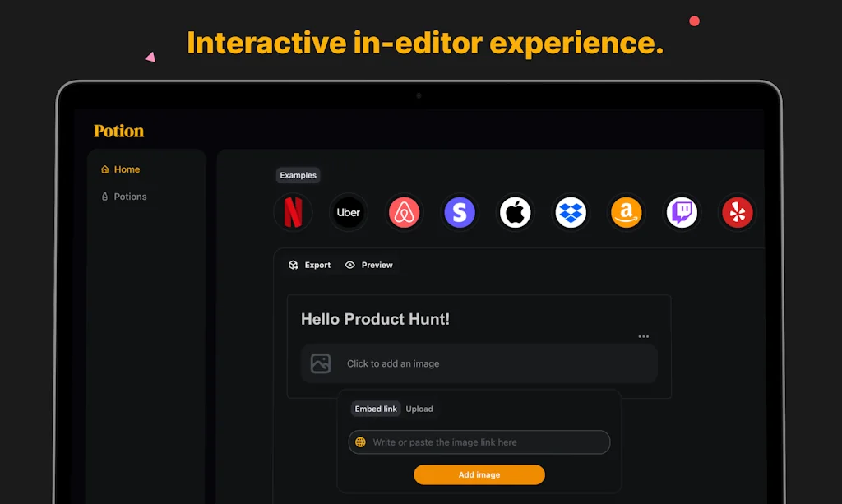Select the Yelp example icon
Viewport: 842px width, 504px height.
click(x=737, y=213)
